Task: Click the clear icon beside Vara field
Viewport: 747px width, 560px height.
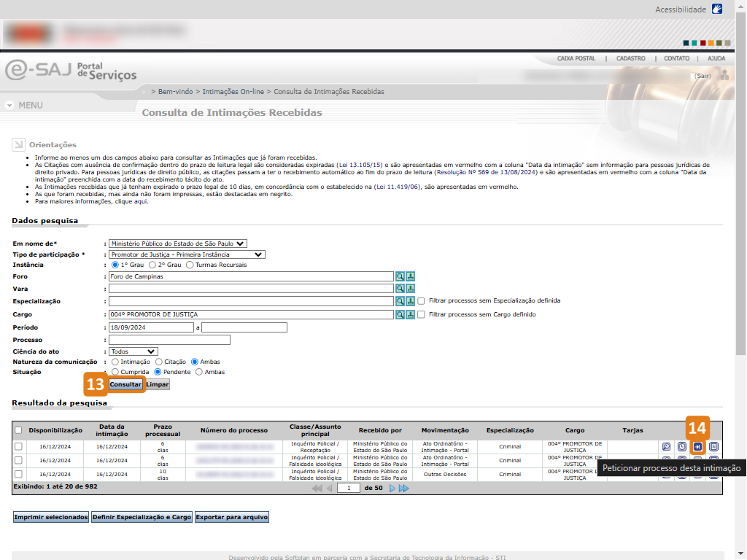Action: click(x=410, y=289)
